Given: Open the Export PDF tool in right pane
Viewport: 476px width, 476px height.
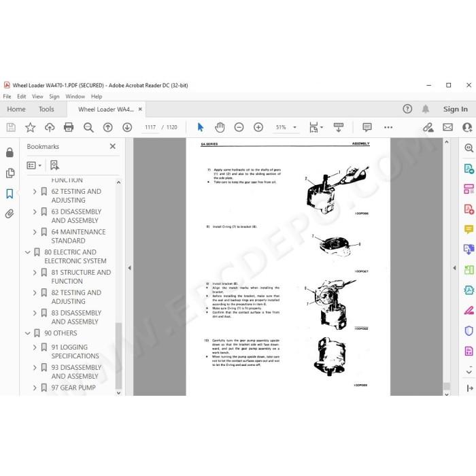Looking at the screenshot, I should pyautogui.click(x=469, y=169).
